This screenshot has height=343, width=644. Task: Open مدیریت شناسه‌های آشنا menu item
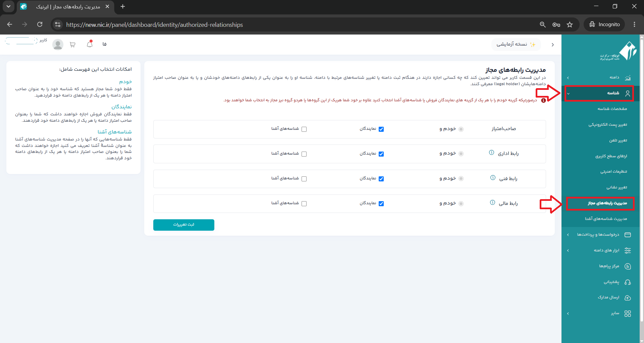[x=606, y=219]
